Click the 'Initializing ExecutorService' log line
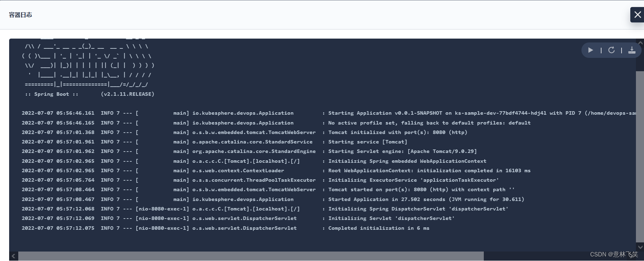The image size is (644, 261). pos(260,180)
